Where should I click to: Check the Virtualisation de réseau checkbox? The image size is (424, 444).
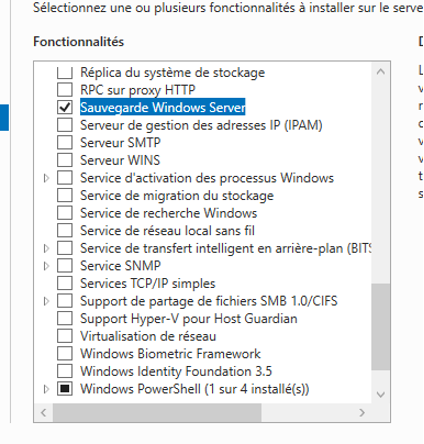[x=65, y=336]
